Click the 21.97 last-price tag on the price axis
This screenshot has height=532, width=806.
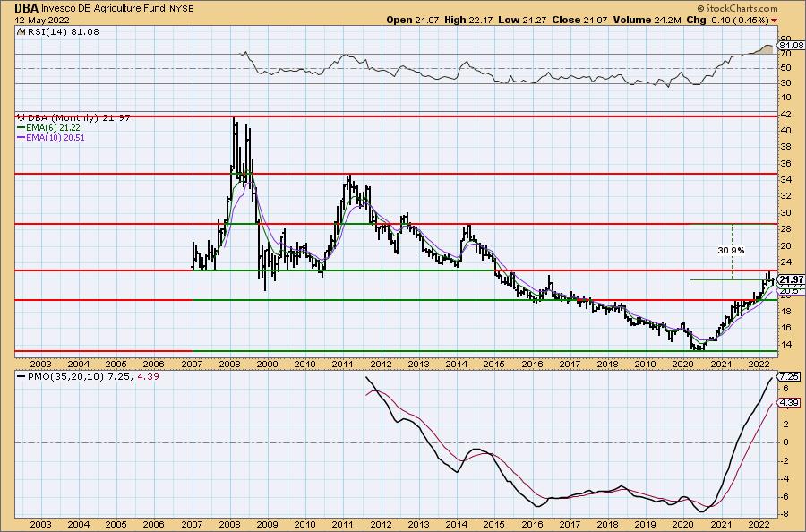click(x=791, y=279)
